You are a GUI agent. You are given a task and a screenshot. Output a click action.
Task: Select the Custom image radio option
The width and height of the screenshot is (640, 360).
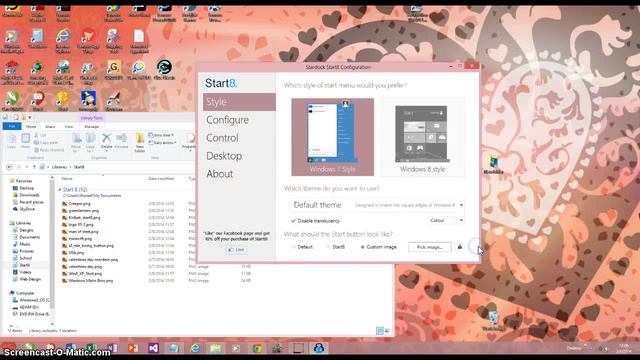click(378, 247)
